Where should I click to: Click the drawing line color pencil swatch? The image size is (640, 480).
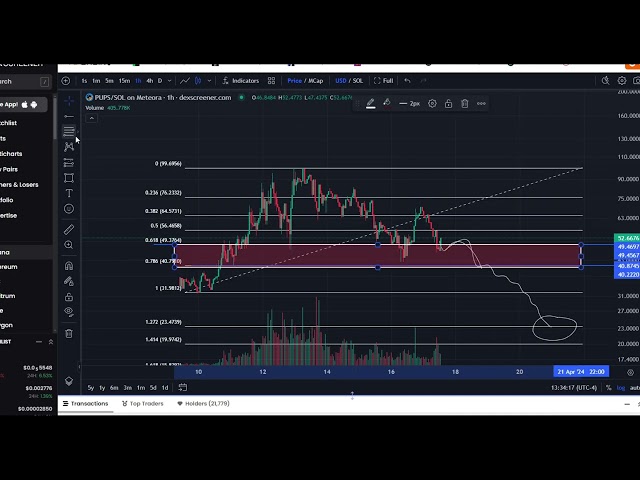coord(370,103)
